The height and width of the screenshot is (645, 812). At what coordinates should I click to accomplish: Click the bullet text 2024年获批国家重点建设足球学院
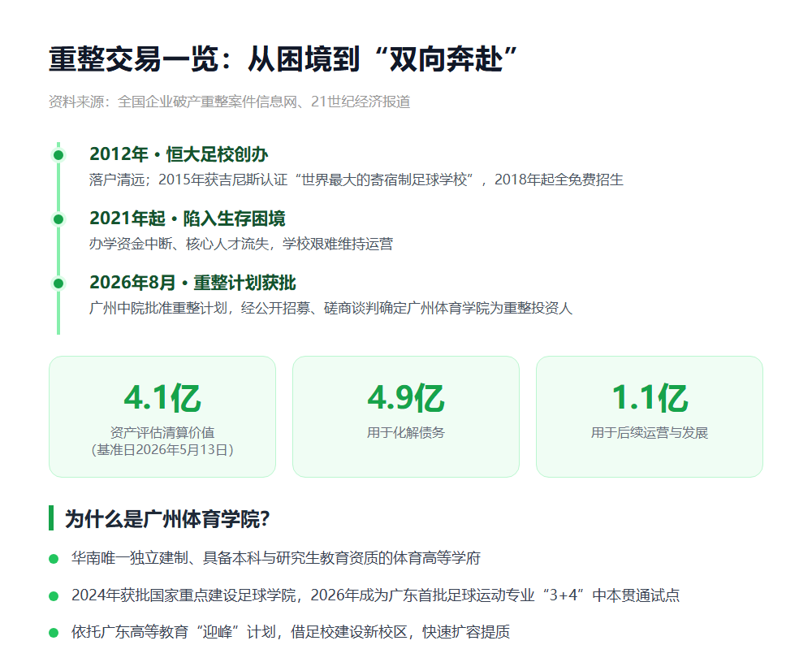375,595
